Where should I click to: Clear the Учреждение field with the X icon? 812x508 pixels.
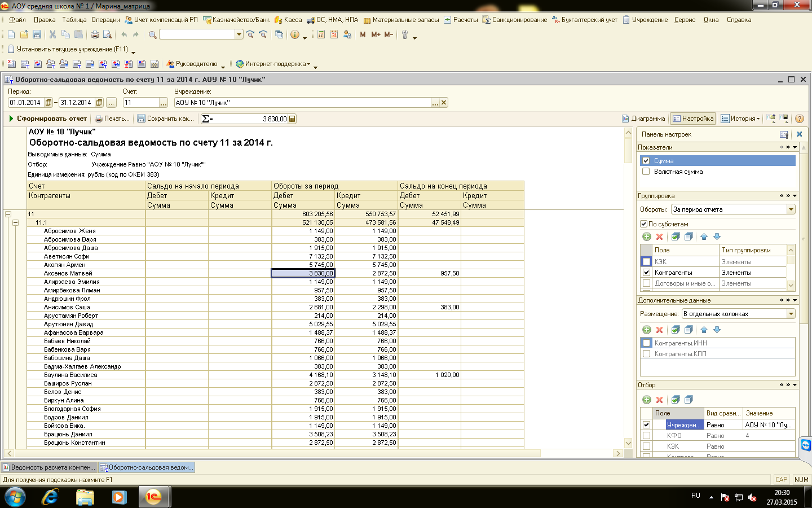(444, 103)
